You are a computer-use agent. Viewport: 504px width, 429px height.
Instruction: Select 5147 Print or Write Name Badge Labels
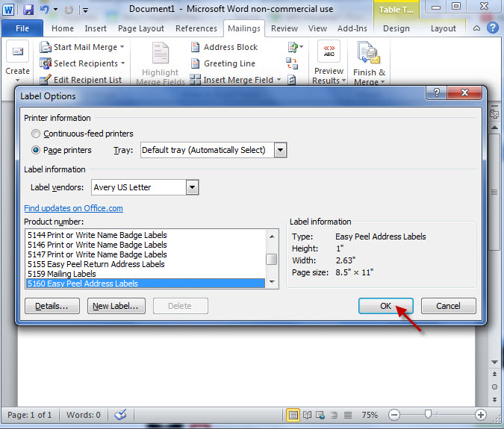(x=146, y=254)
